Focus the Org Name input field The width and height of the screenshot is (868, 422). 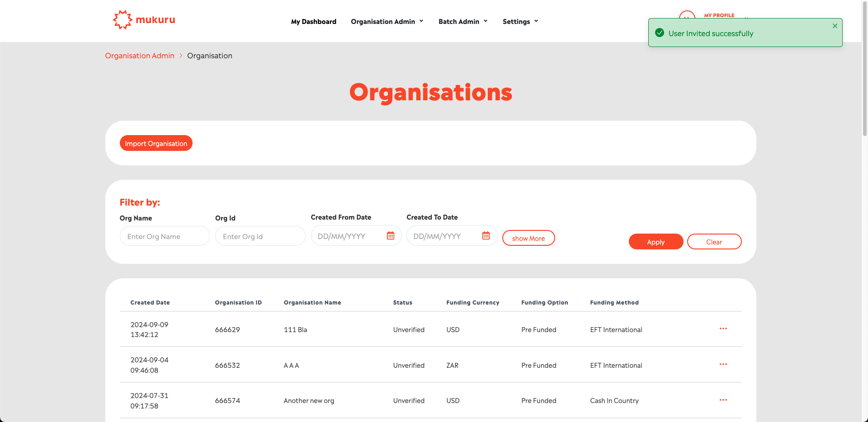click(165, 236)
